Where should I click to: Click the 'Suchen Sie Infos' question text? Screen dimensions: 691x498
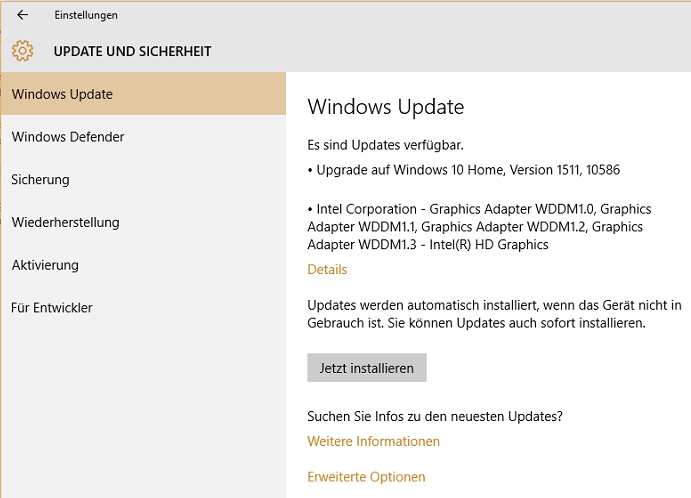(434, 416)
